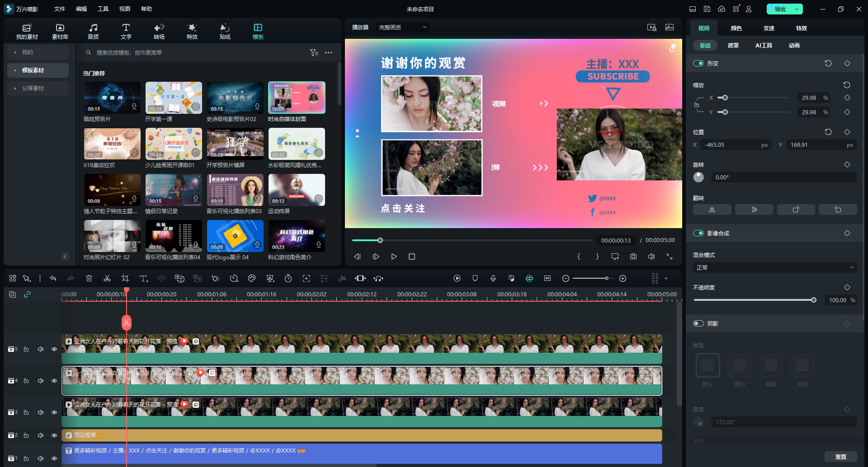
Task: Open the Transitions (转场) panel
Action: coord(159,32)
